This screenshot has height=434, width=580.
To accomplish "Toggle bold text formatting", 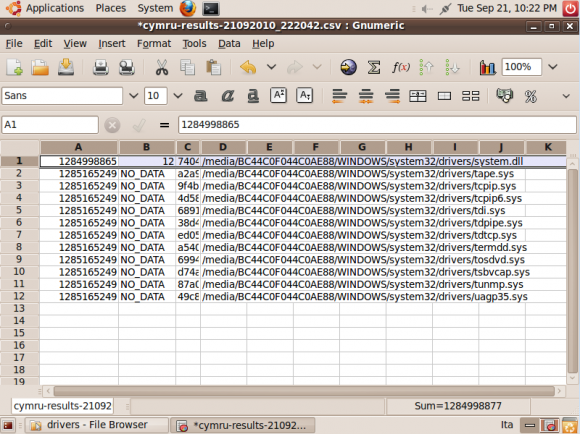I will click(200, 96).
